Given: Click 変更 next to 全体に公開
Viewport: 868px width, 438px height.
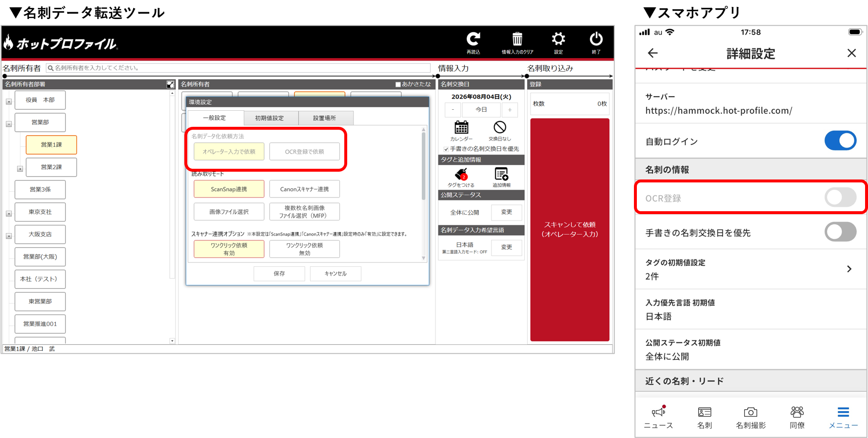Looking at the screenshot, I should click(x=507, y=212).
